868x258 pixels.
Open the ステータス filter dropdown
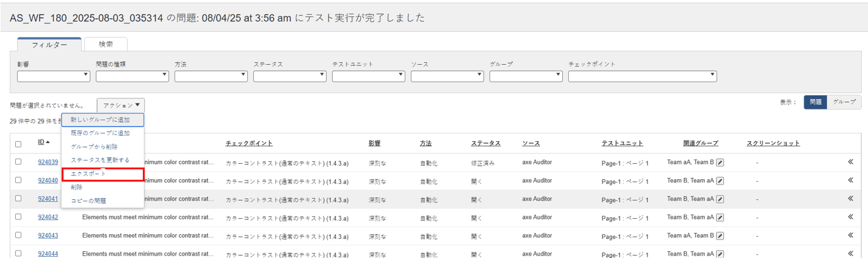tap(289, 76)
